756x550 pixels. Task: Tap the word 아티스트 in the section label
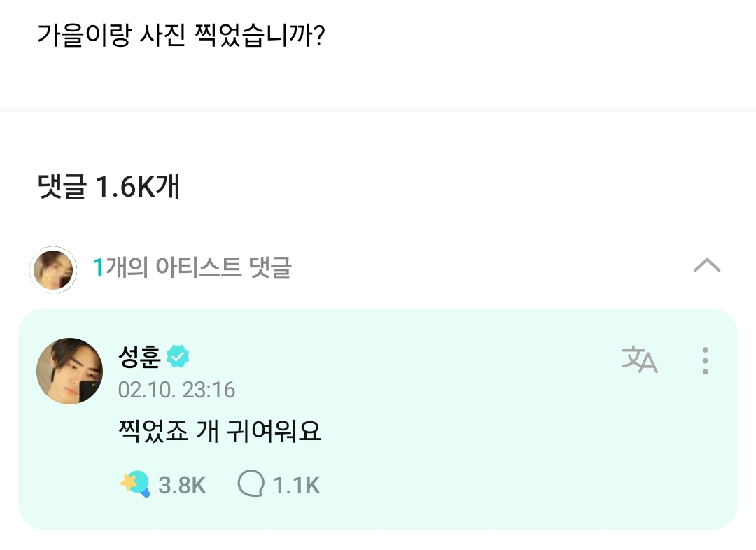click(x=197, y=267)
